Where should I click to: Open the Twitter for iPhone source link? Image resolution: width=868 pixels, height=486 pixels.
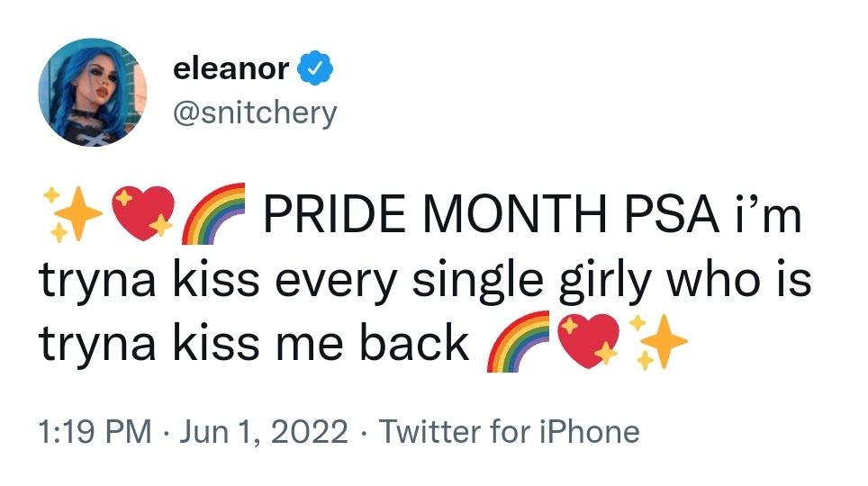tap(510, 432)
